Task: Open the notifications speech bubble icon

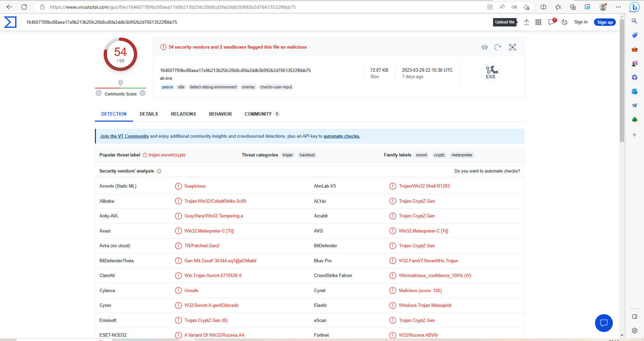Action: tap(551, 22)
